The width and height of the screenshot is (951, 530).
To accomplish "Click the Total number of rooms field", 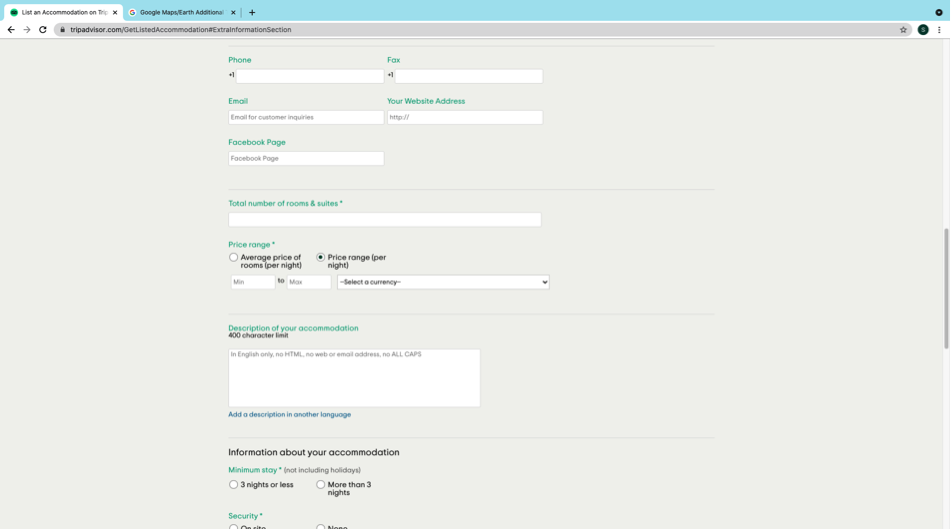I will 384,219.
